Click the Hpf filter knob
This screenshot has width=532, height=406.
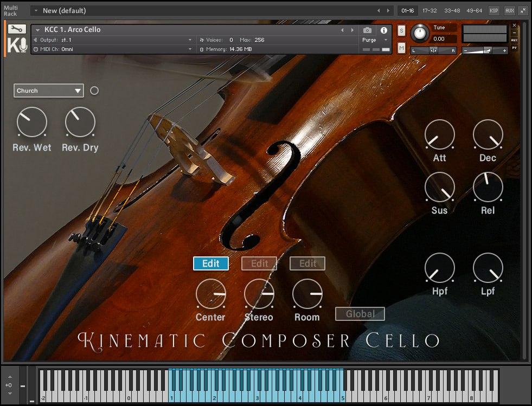(x=440, y=268)
